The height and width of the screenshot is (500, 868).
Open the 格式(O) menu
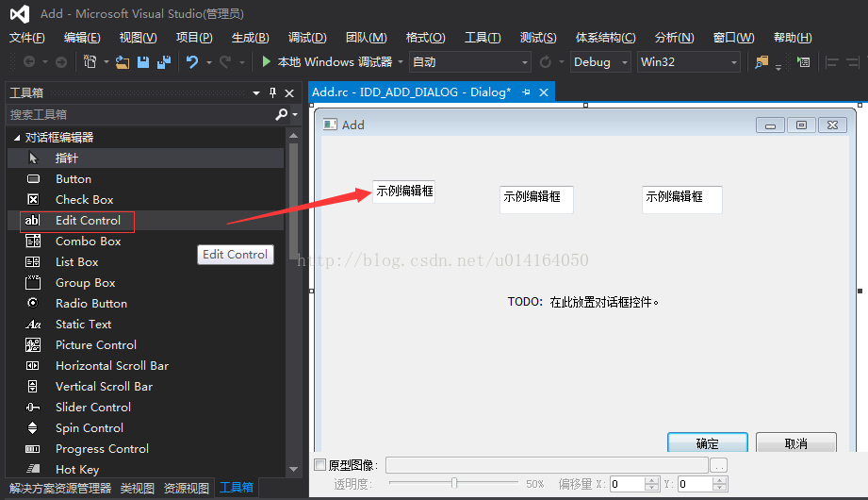[425, 38]
